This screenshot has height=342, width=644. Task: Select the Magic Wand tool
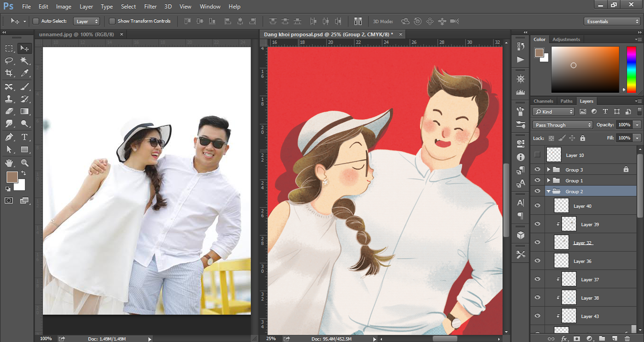coord(25,61)
